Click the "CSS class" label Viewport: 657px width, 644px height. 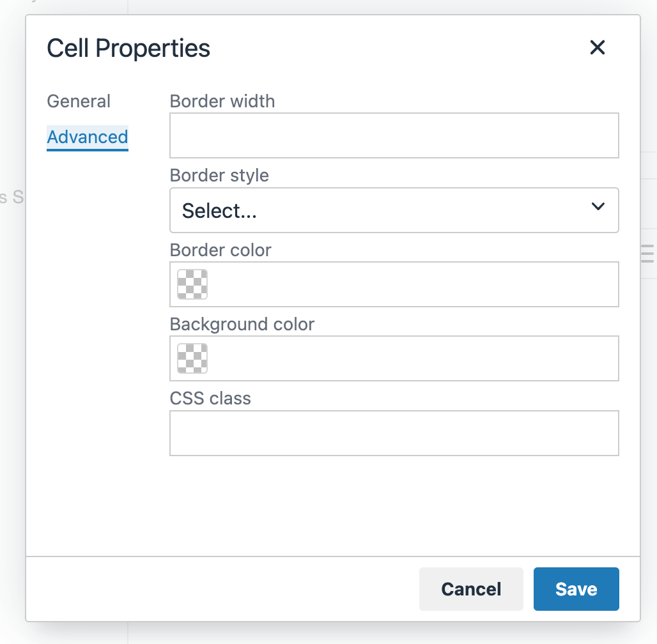tap(210, 398)
